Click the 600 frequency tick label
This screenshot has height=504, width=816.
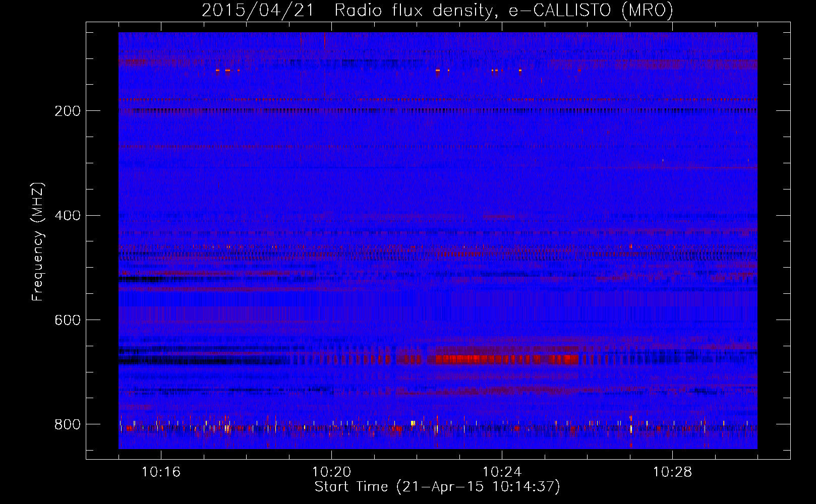(67, 321)
